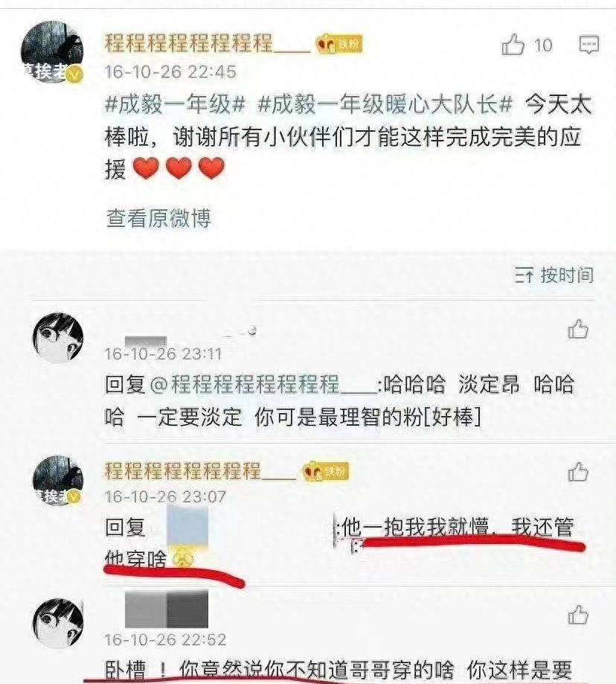Open the main poster's dark avatar
616x684 pixels.
(x=52, y=52)
